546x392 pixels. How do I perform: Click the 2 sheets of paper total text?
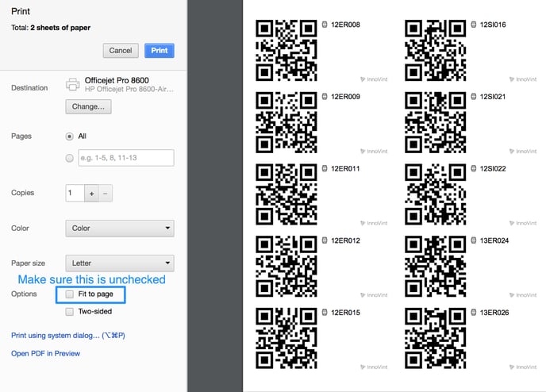pos(60,28)
